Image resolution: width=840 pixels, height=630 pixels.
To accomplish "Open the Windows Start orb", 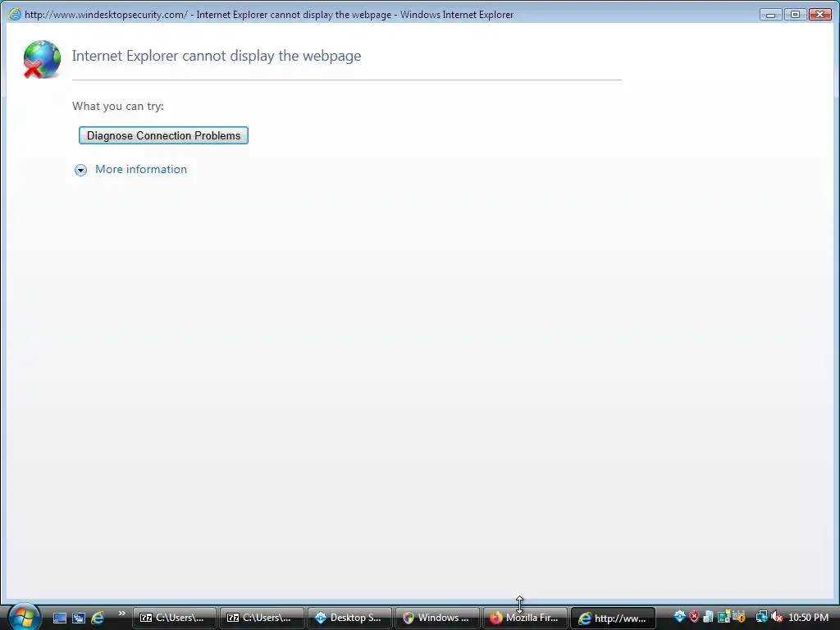I will pos(24,617).
